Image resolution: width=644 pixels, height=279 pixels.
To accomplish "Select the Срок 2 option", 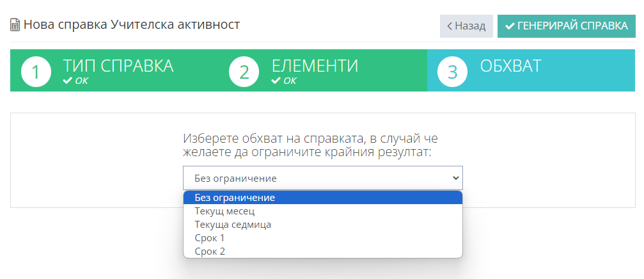I will pyautogui.click(x=322, y=251).
